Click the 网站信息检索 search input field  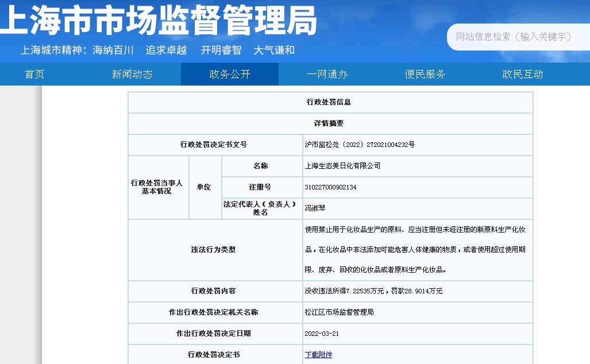tap(519, 37)
